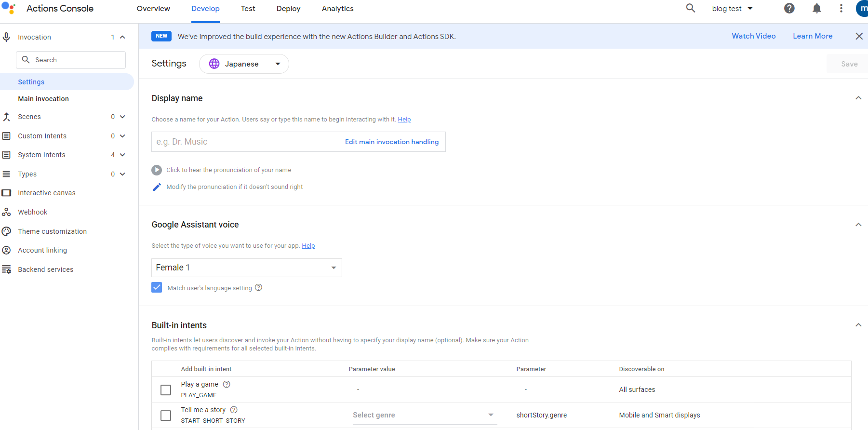Play the pronunciation of your name
The image size is (868, 430).
click(157, 170)
